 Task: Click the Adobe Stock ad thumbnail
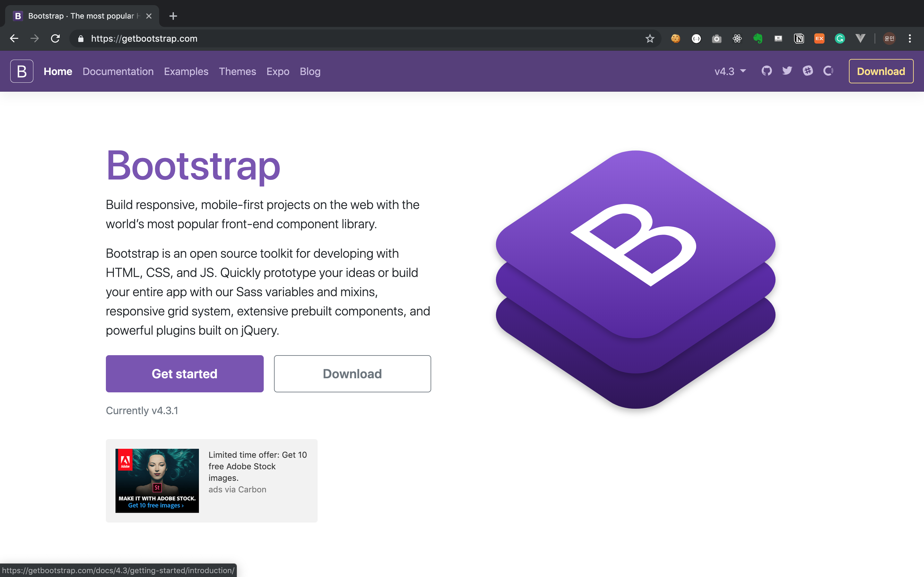pyautogui.click(x=157, y=481)
